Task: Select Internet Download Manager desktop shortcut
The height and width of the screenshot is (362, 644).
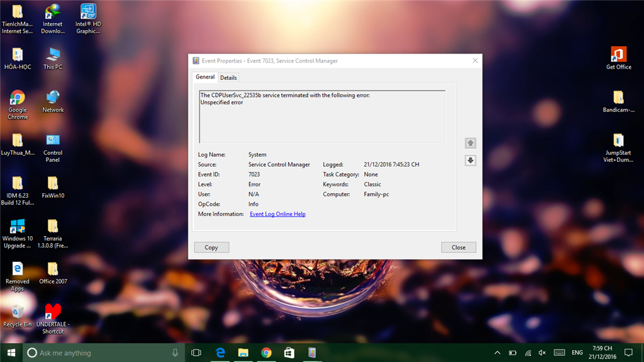Action: [53, 19]
